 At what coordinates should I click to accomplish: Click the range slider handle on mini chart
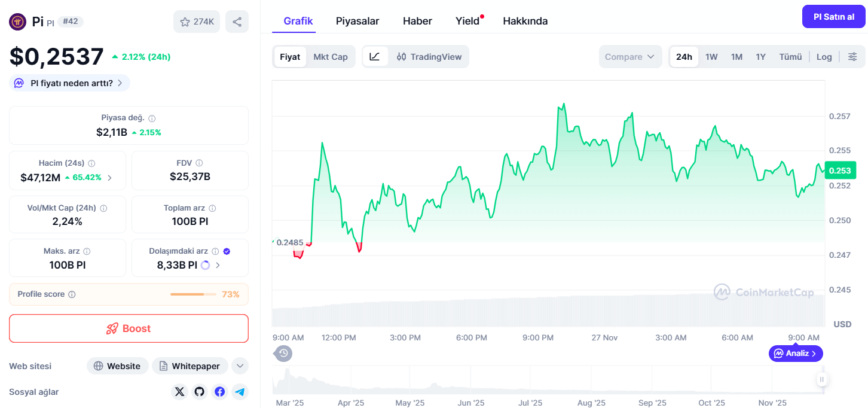822,379
